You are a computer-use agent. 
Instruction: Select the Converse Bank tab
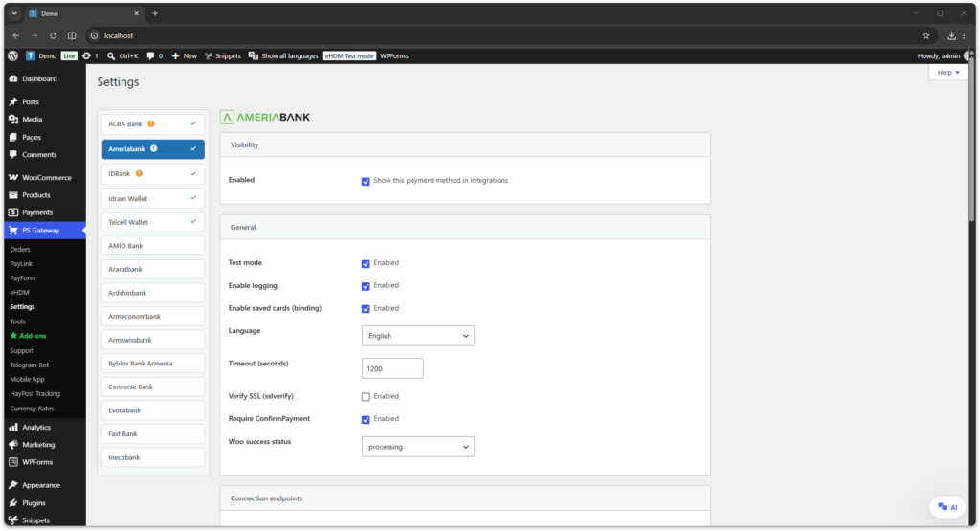pos(153,387)
